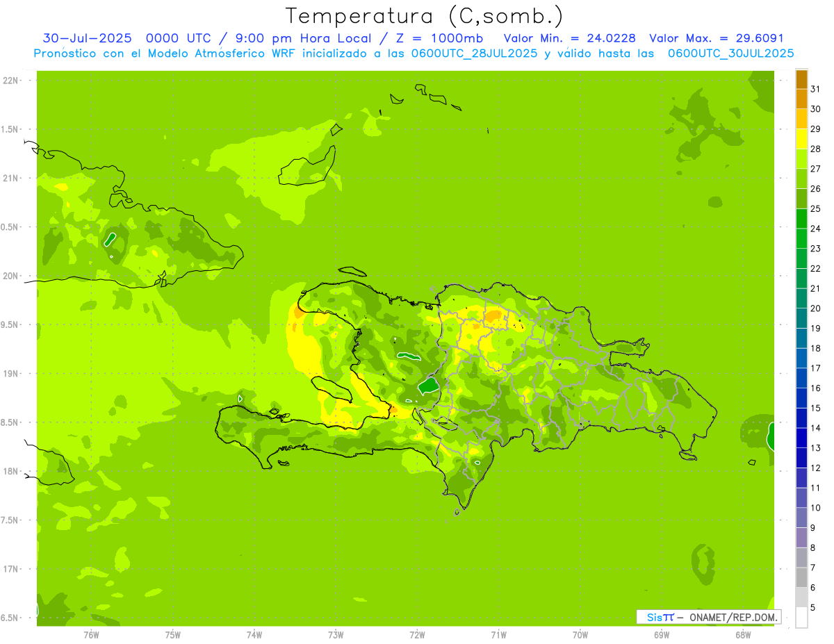Click the '19N' latitude label

point(10,373)
